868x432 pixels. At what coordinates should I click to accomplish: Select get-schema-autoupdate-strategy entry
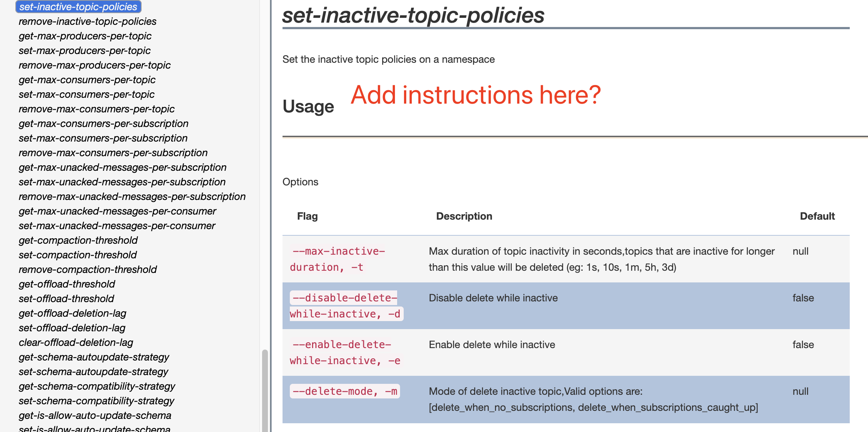[x=94, y=357]
